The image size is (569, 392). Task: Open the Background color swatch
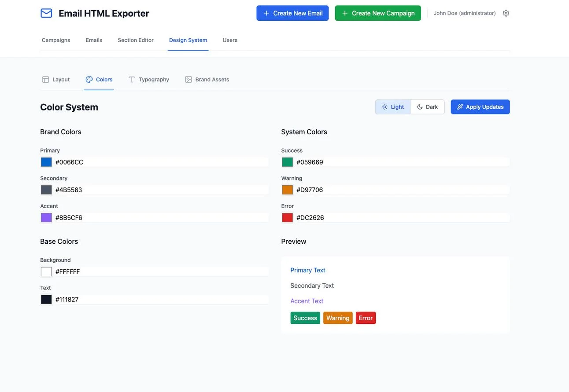[46, 272]
